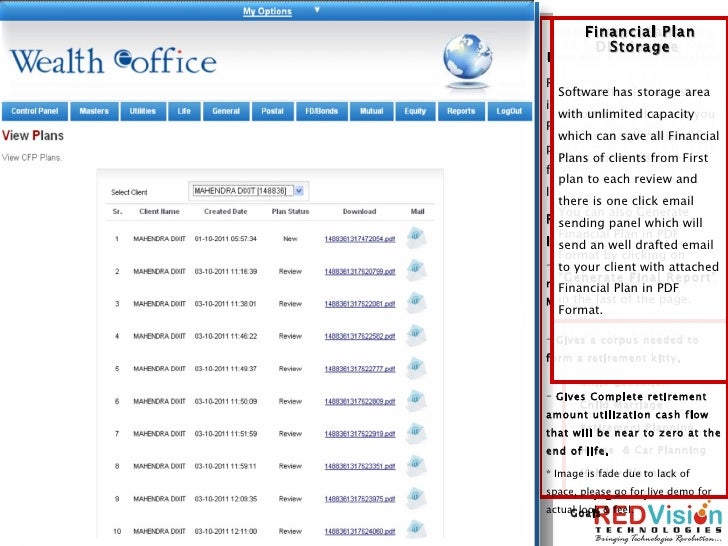This screenshot has height=546, width=728.
Task: Open the FD/Bonds menu
Action: [322, 111]
